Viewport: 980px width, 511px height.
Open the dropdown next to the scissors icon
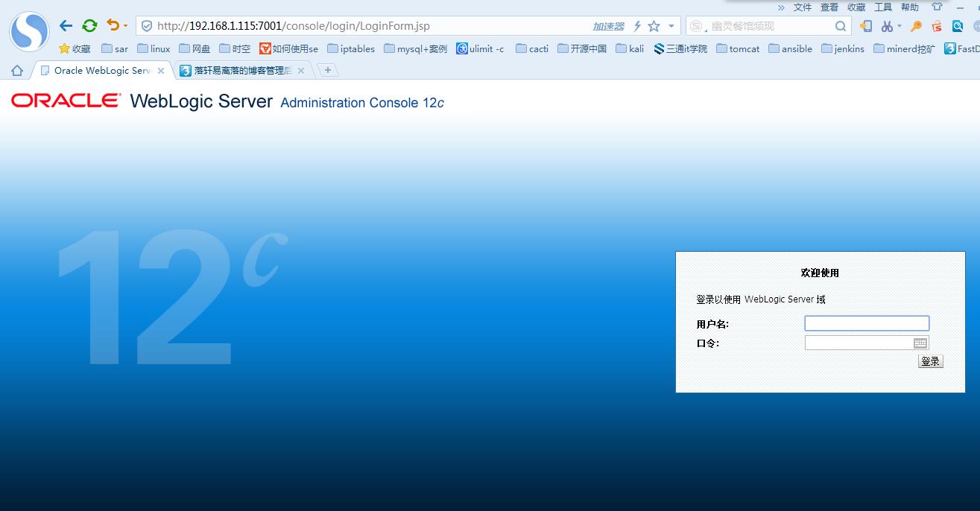click(900, 26)
